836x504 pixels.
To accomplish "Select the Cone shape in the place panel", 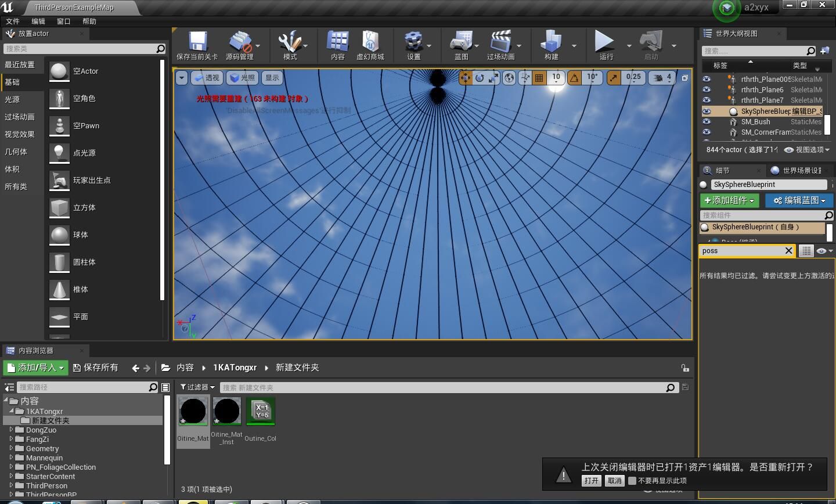I will [x=59, y=290].
